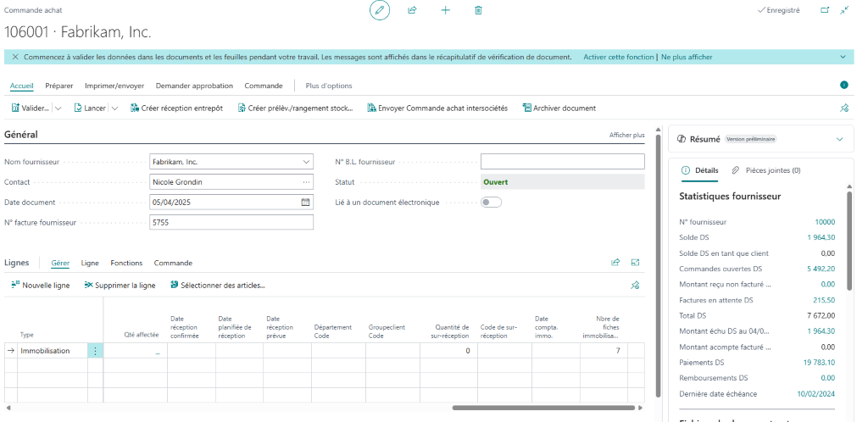The width and height of the screenshot is (868, 422).
Task: Open document in new window icon
Action: click(825, 10)
